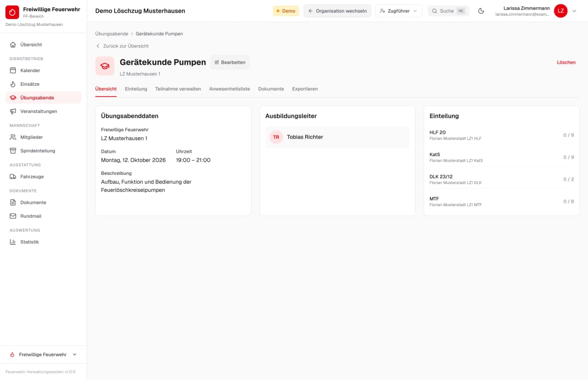Click the Einsätze flame icon
Viewport: 588px width, 380px height.
(x=13, y=84)
